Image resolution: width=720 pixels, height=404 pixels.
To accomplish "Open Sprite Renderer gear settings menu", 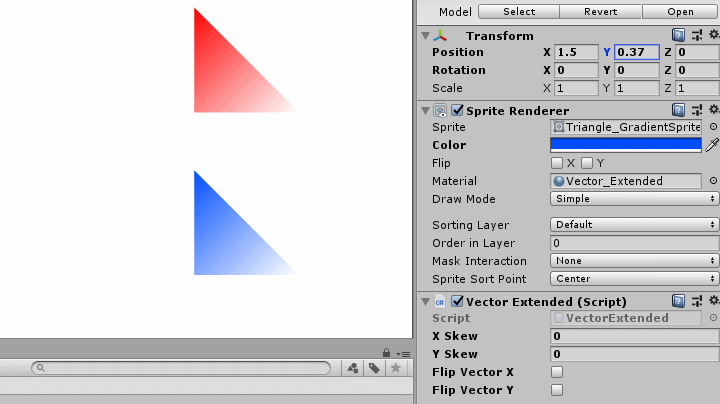I will [714, 109].
